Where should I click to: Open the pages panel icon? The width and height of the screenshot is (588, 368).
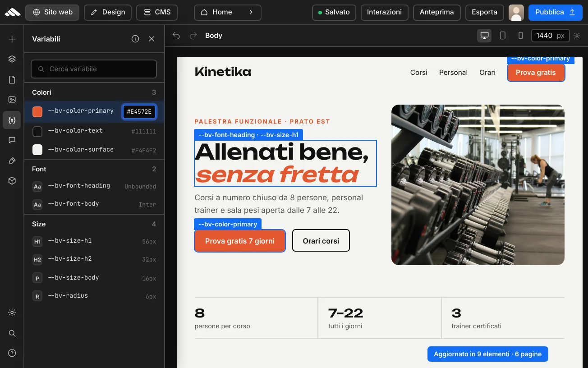12,80
